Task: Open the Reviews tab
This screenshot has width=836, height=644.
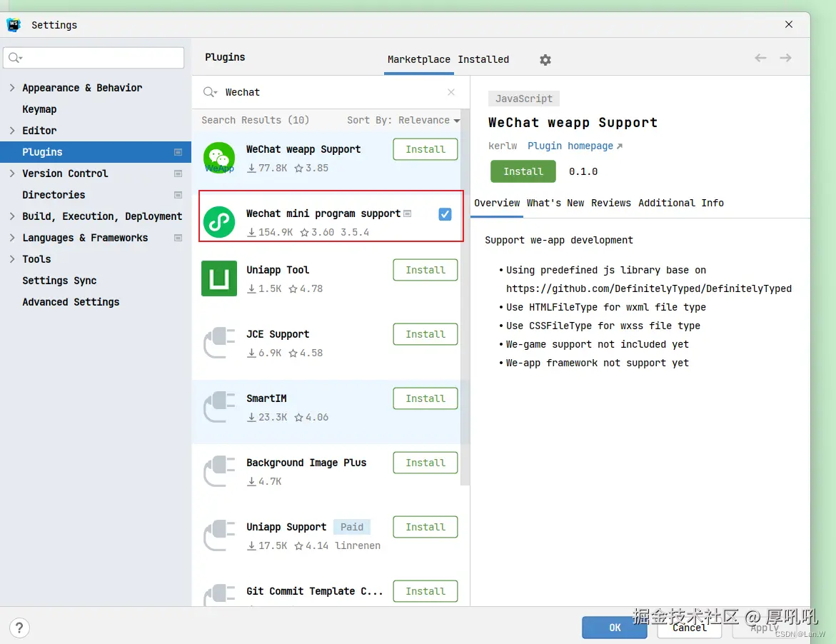Action: (611, 203)
